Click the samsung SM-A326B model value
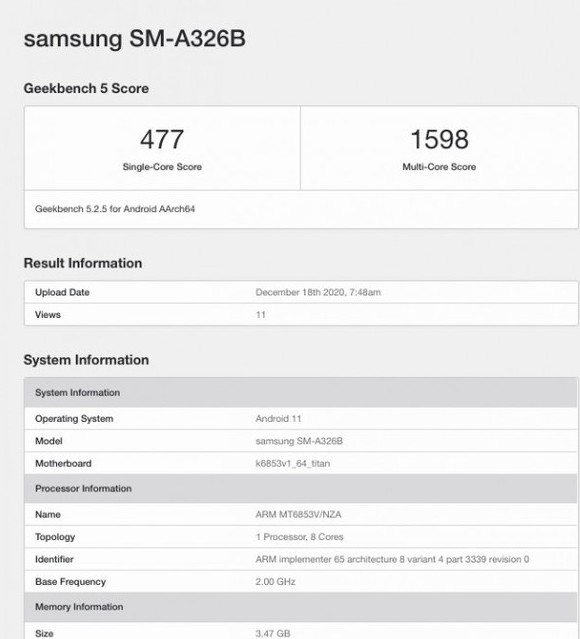 click(299, 441)
